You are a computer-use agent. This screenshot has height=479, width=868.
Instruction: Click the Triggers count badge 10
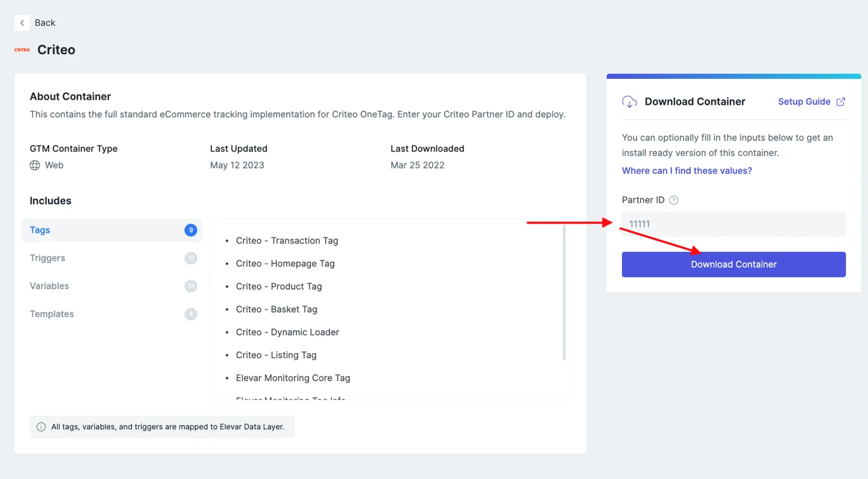tap(191, 258)
